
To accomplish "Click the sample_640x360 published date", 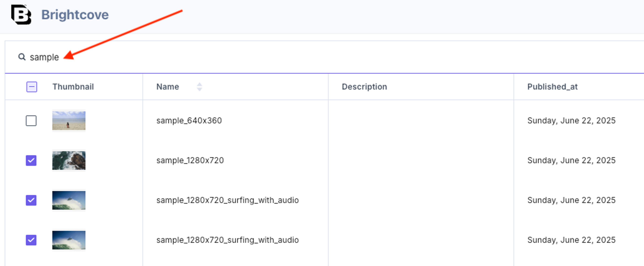I will click(x=571, y=121).
